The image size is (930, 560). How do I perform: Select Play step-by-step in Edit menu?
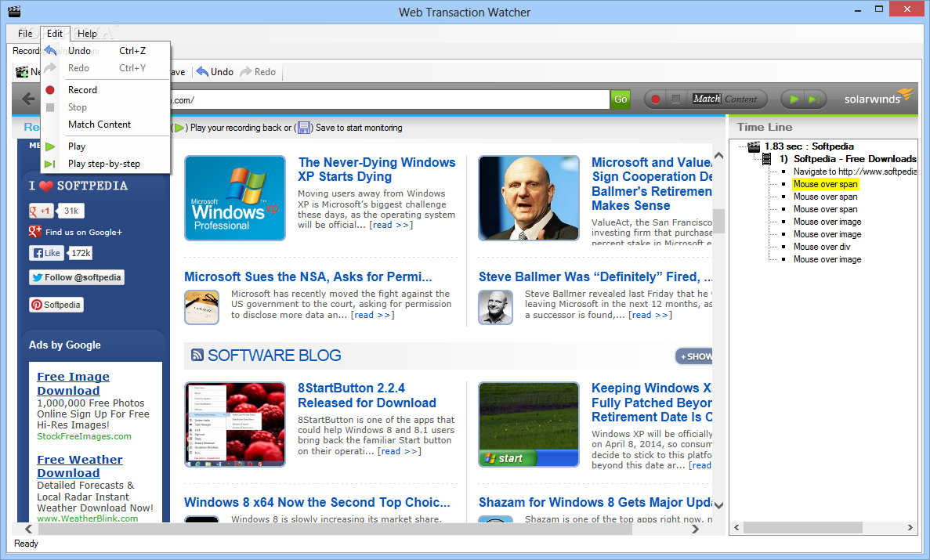pos(106,164)
